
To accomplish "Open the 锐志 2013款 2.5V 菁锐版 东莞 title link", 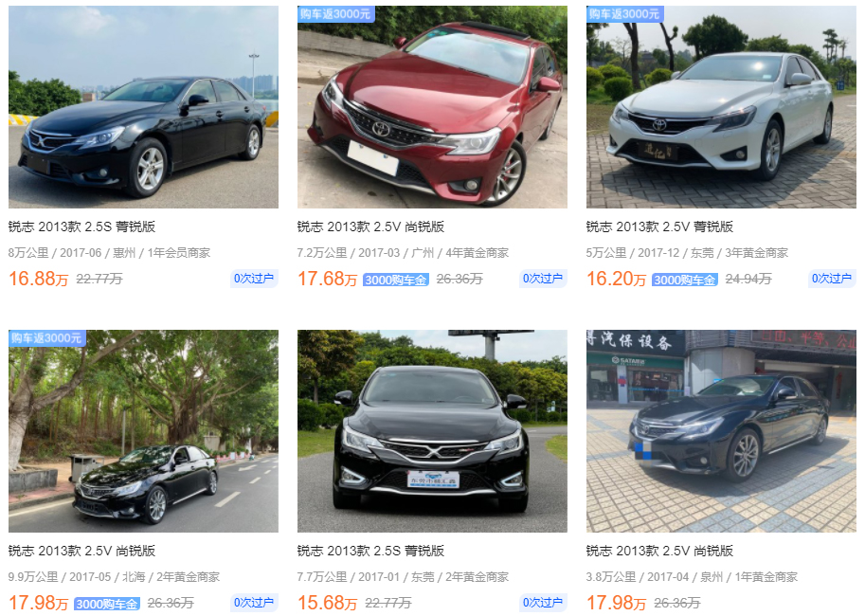I will (x=659, y=226).
